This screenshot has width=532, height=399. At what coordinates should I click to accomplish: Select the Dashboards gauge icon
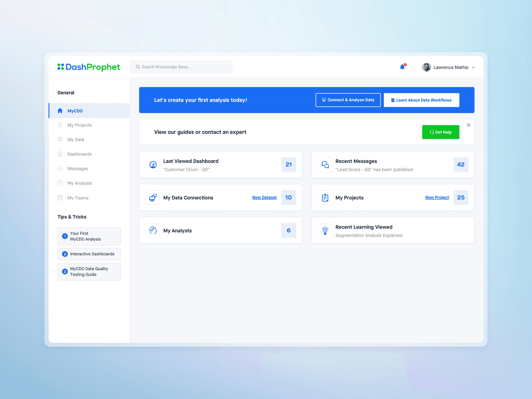pyautogui.click(x=60, y=154)
